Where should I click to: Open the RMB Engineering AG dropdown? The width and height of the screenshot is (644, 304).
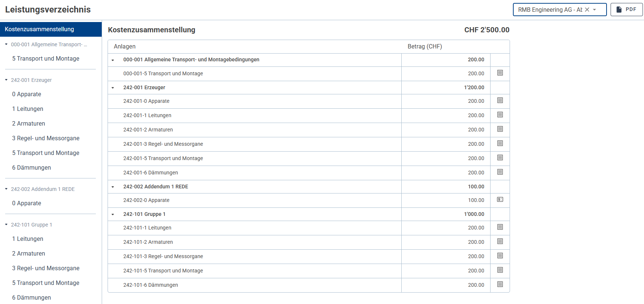pyautogui.click(x=595, y=10)
